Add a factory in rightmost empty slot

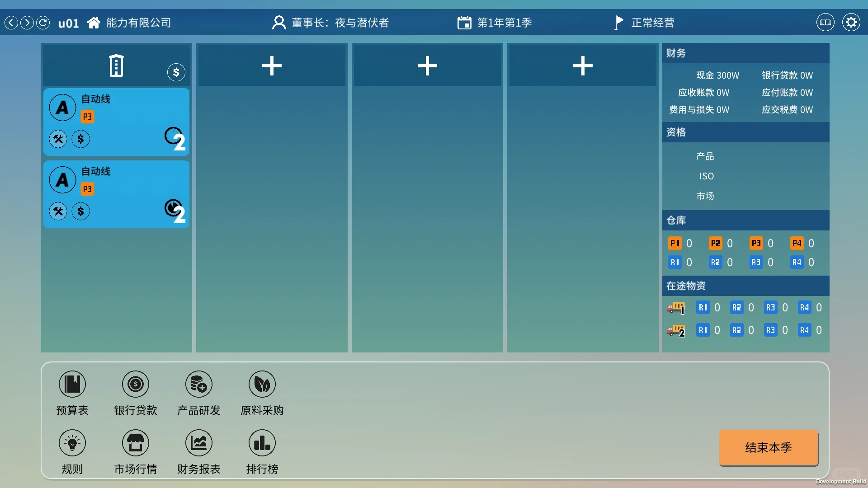tap(583, 66)
